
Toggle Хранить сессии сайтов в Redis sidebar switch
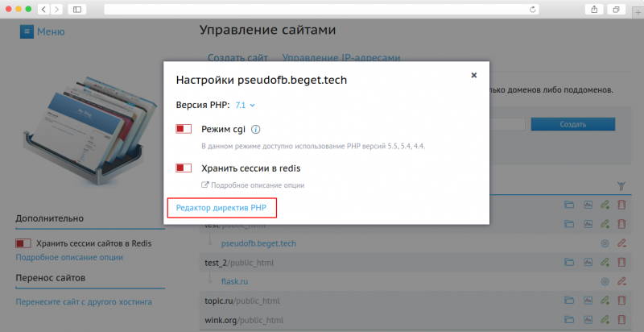23,243
